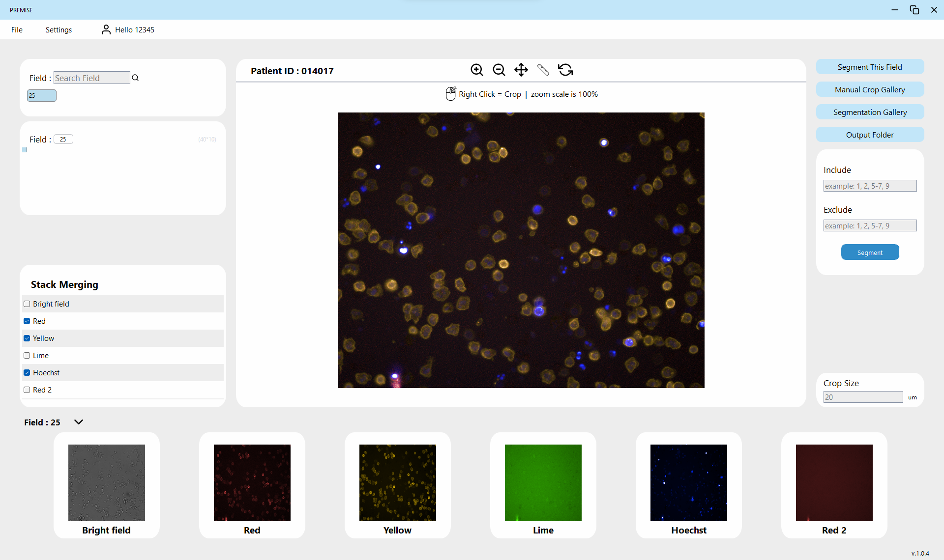Click the search field magnifier icon
This screenshot has width=944, height=560.
click(136, 78)
